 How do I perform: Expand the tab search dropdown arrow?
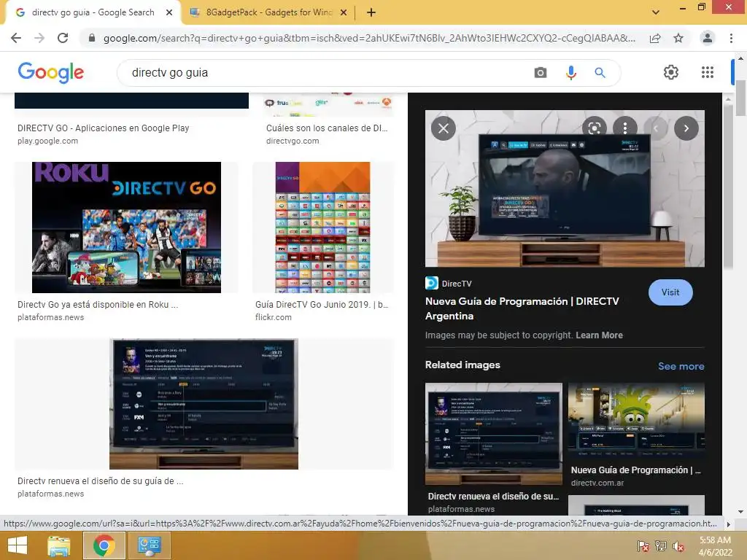[656, 12]
